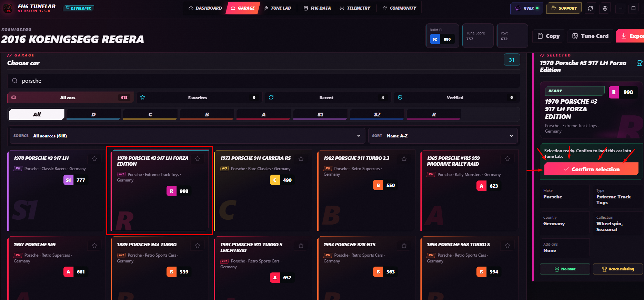
Task: Click the FH6 Tunelab app logo
Action: tap(8, 8)
